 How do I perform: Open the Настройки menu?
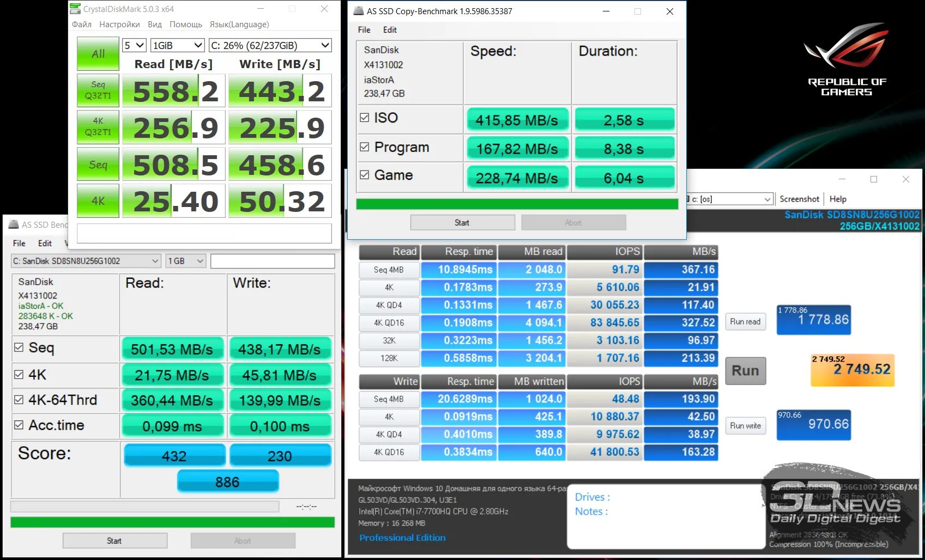click(x=119, y=25)
